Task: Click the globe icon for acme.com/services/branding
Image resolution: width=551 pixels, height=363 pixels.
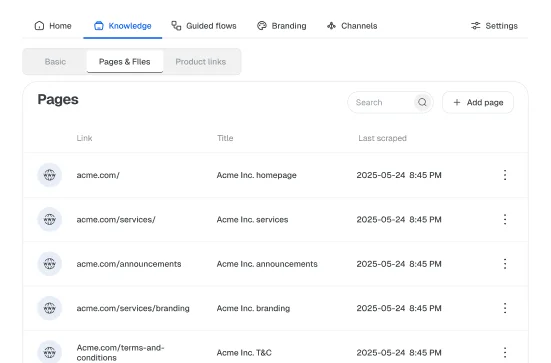Action: tap(50, 308)
